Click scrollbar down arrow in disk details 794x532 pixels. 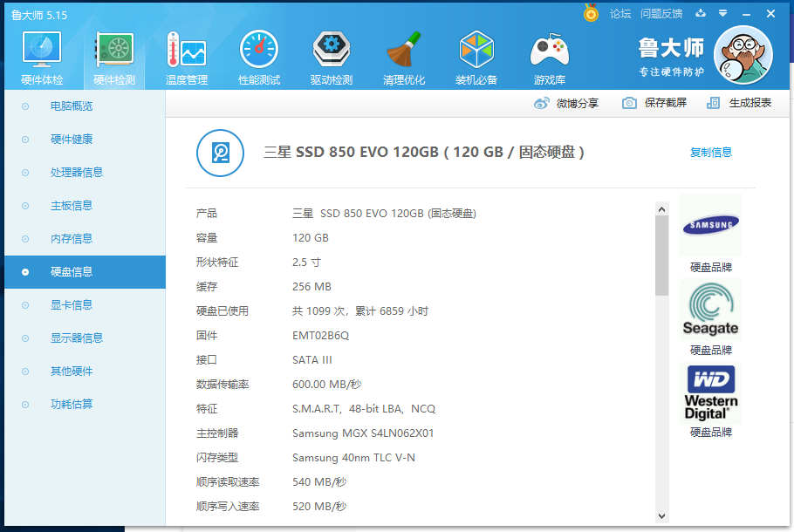[x=661, y=515]
